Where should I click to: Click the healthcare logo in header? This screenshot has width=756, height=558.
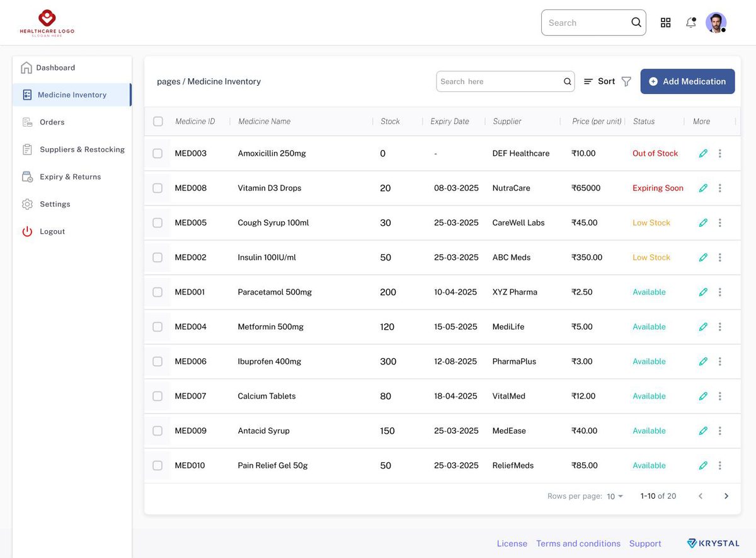pyautogui.click(x=47, y=23)
